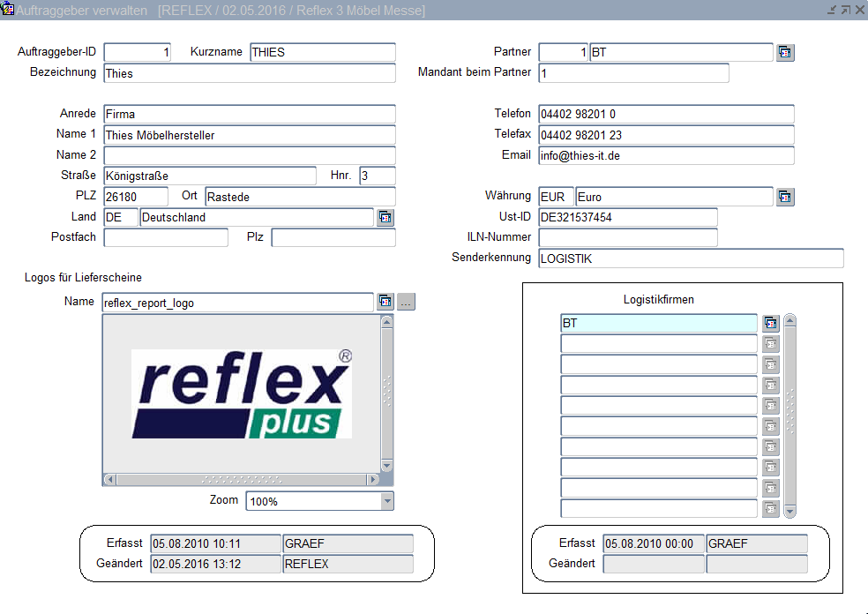Image resolution: width=868 pixels, height=614 pixels.
Task: Focus the empty ILN-Nummer field
Action: click(627, 237)
